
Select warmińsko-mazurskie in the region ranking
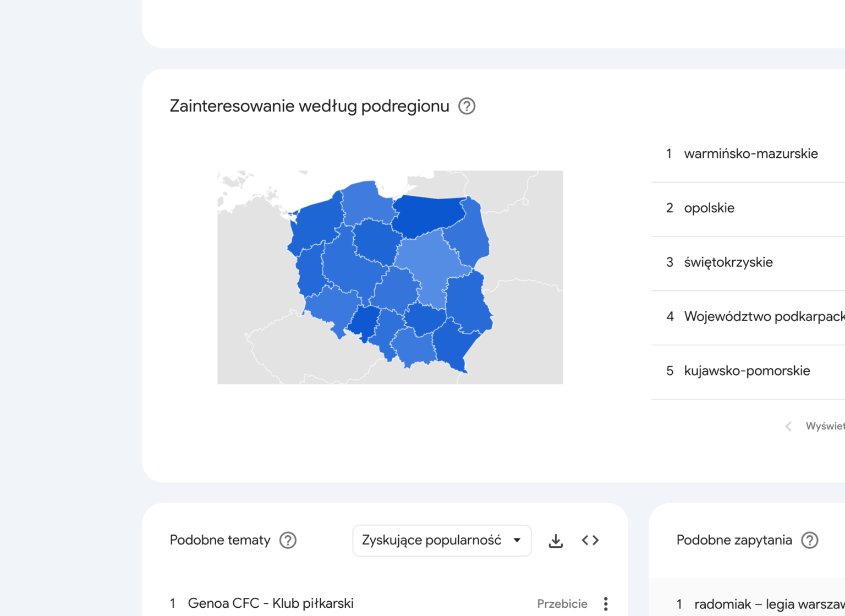tap(750, 153)
